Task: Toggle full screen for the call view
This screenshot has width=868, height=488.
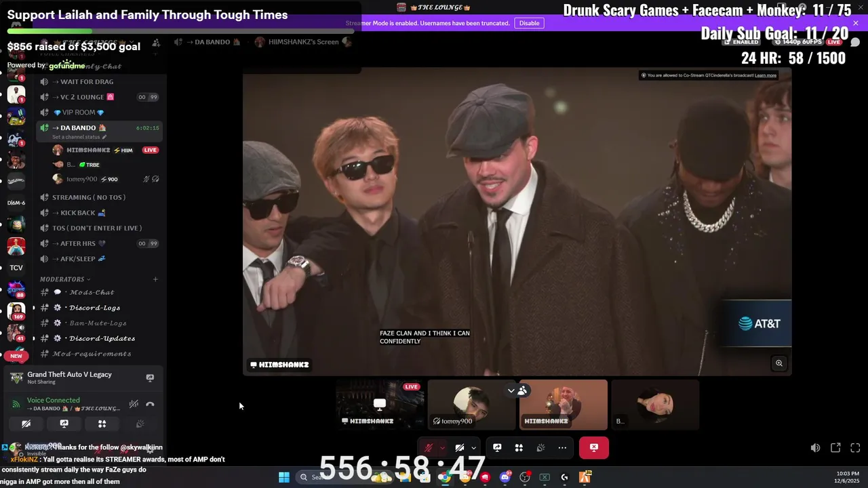Action: click(x=855, y=447)
